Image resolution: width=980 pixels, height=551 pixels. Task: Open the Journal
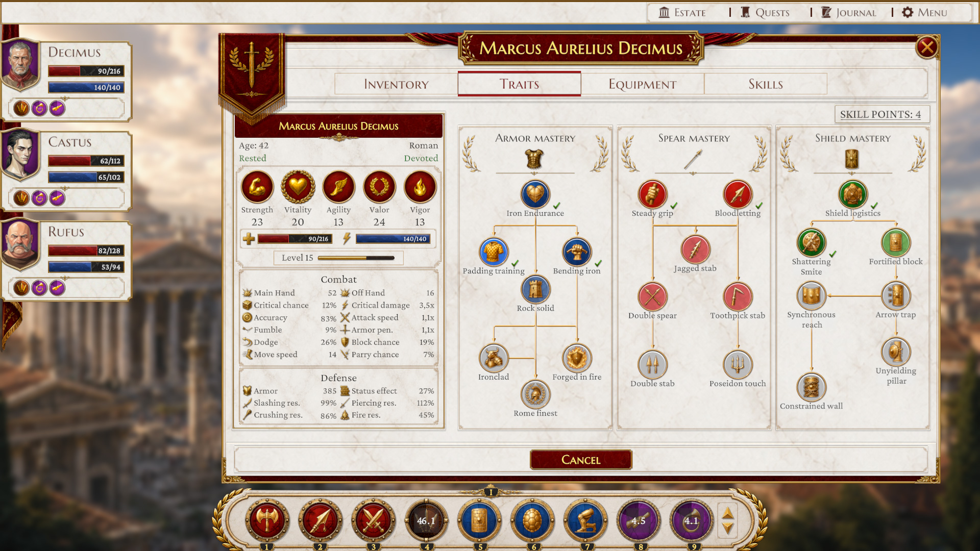[x=848, y=12]
